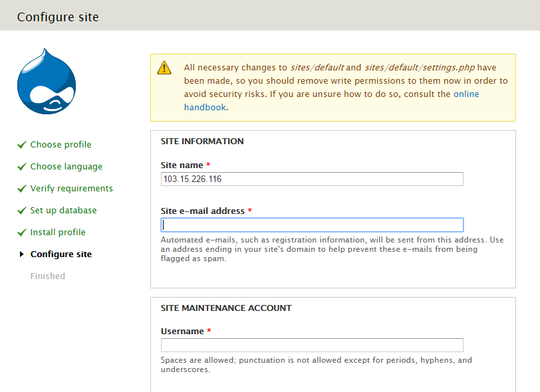Click the current Configure site step label
This screenshot has width=540, height=392.
pos(61,254)
